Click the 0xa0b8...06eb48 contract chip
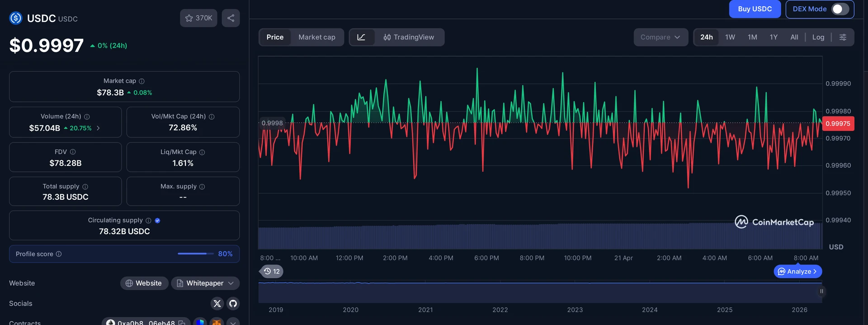This screenshot has width=868, height=325. (146, 322)
